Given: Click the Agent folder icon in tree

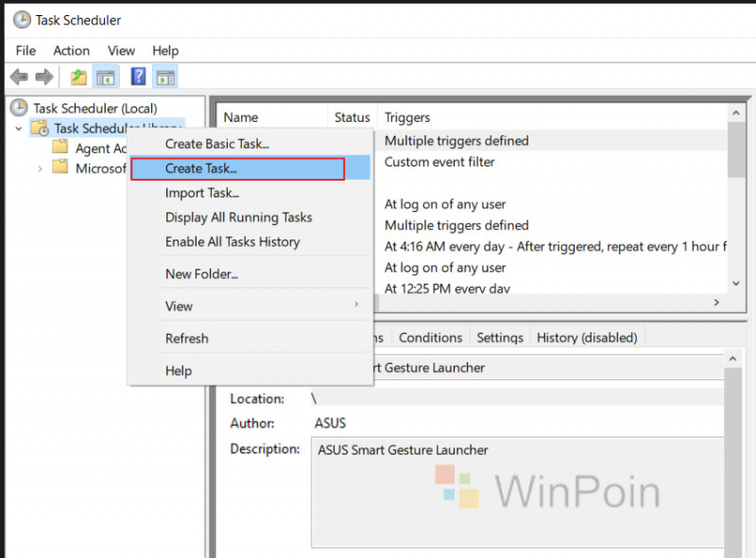Looking at the screenshot, I should 60,147.
